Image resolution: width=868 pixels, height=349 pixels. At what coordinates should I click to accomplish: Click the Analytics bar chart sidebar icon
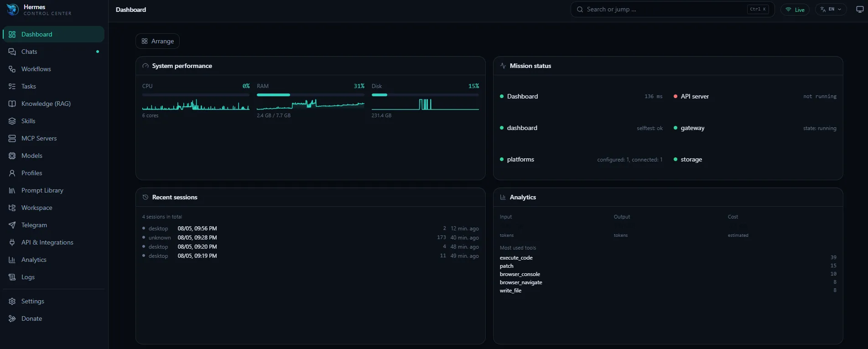coord(12,260)
